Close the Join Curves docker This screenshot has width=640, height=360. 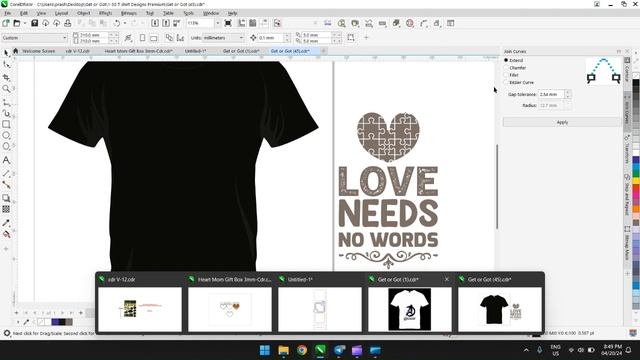627,51
